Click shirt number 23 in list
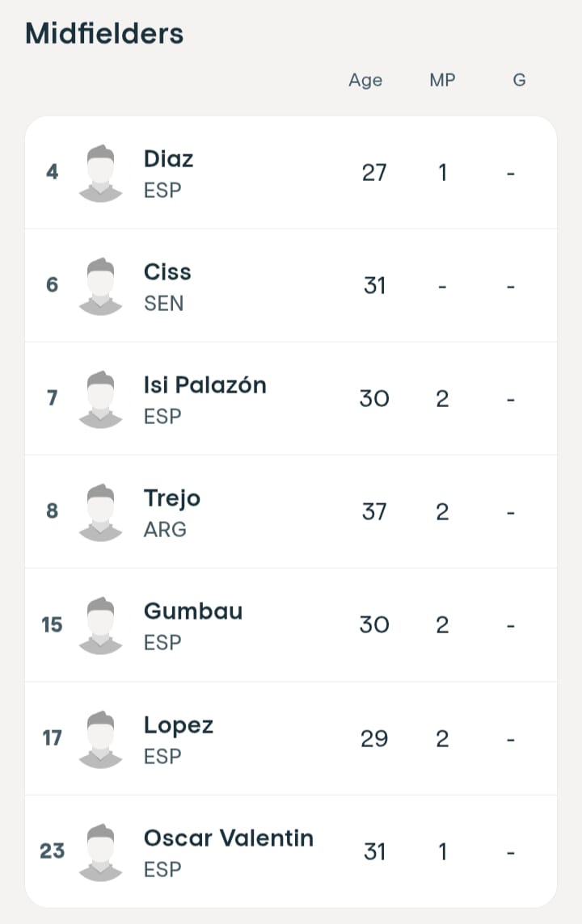Viewport: 582px width, 924px height. tap(52, 851)
